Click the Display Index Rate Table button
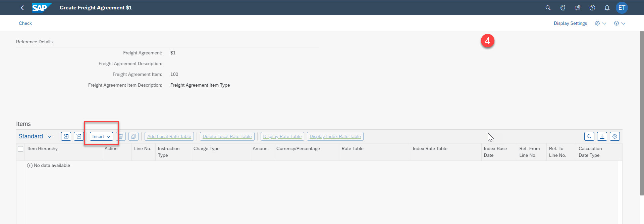 coord(335,136)
